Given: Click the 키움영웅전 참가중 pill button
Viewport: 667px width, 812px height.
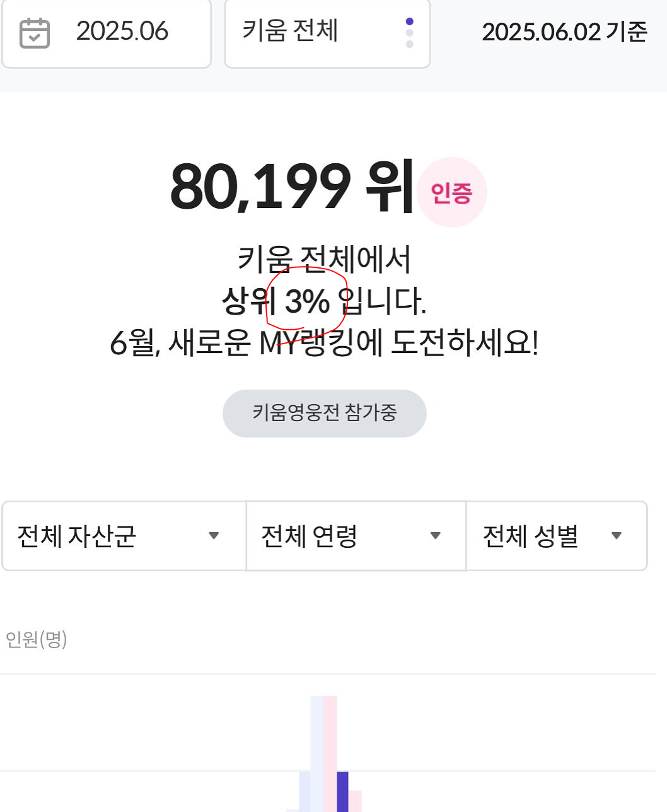Looking at the screenshot, I should [325, 413].
